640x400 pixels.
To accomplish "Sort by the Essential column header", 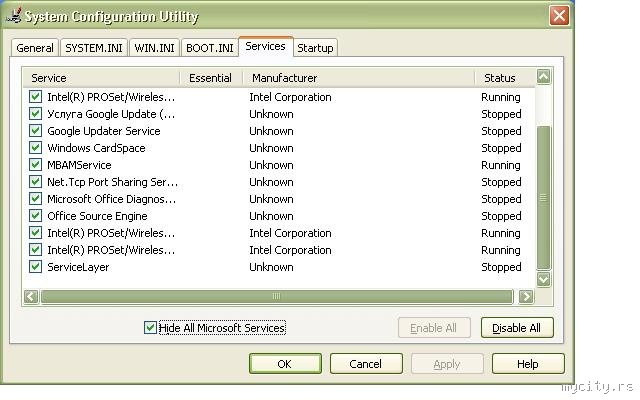I will [x=211, y=78].
